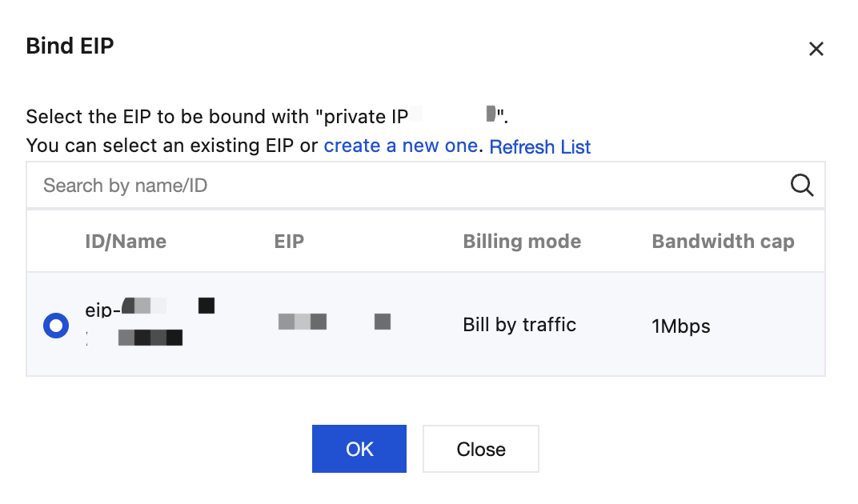Click the magnifier search icon

coord(802,186)
